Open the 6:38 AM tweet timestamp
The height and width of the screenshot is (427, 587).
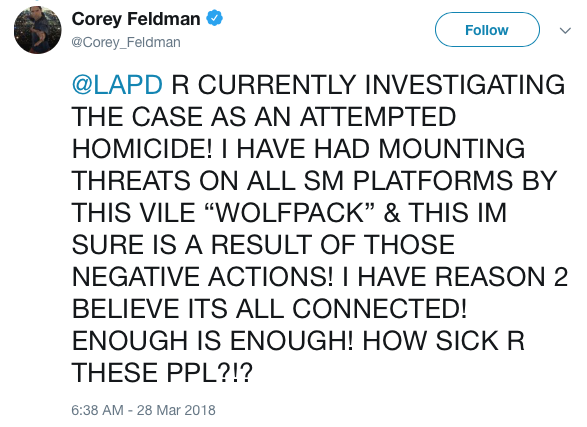pyautogui.click(x=97, y=410)
